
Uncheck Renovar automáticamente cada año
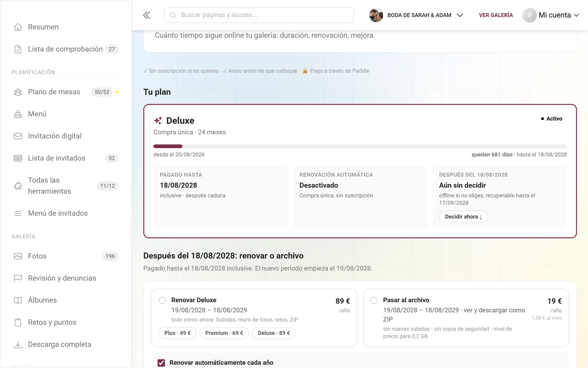coord(161,363)
